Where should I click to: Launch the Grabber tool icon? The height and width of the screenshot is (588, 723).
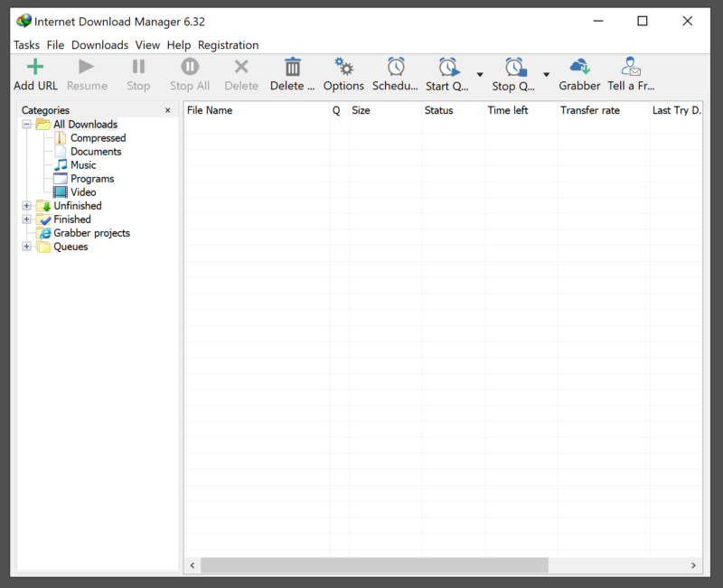coord(579,67)
